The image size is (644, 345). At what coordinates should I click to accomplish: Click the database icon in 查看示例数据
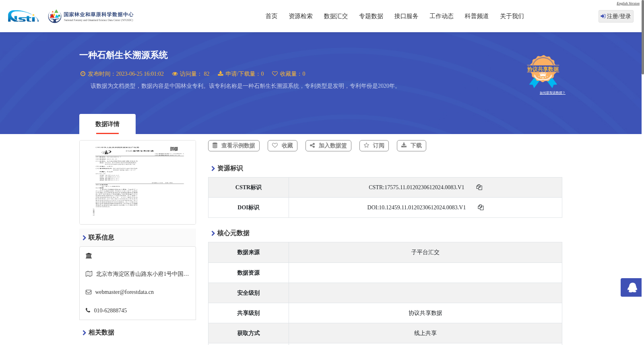point(215,145)
